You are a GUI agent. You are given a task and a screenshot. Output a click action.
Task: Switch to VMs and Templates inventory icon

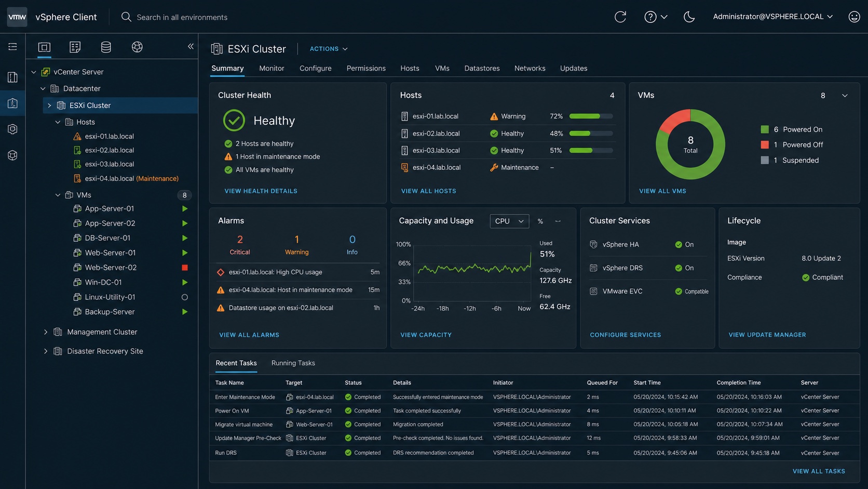pyautogui.click(x=75, y=47)
